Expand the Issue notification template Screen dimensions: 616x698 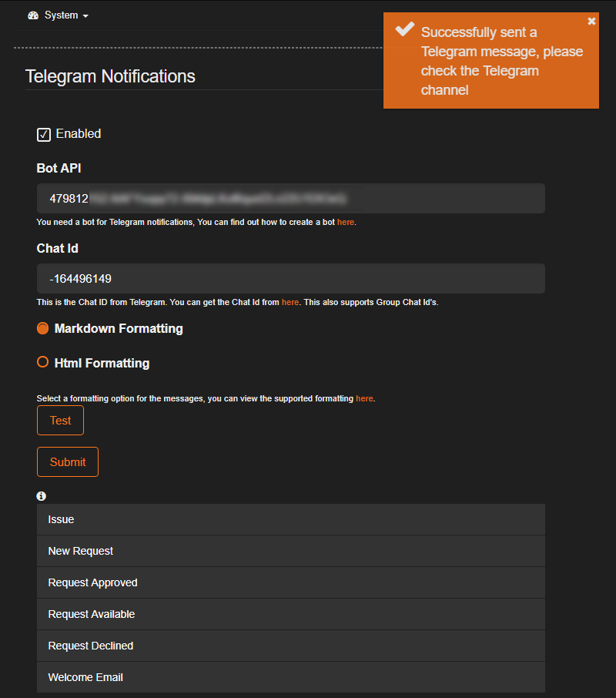pos(291,519)
